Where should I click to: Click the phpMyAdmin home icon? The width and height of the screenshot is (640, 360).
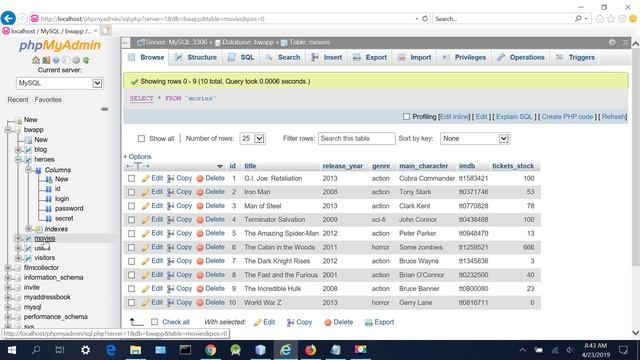pyautogui.click(x=36, y=60)
